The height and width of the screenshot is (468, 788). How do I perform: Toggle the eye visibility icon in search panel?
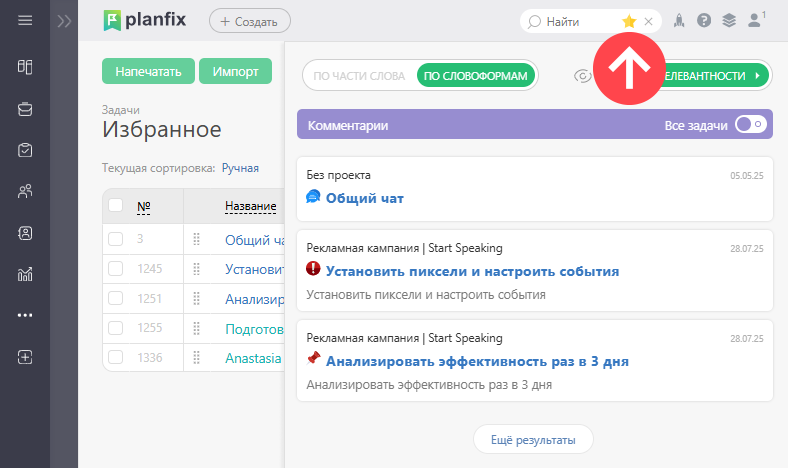(x=582, y=76)
